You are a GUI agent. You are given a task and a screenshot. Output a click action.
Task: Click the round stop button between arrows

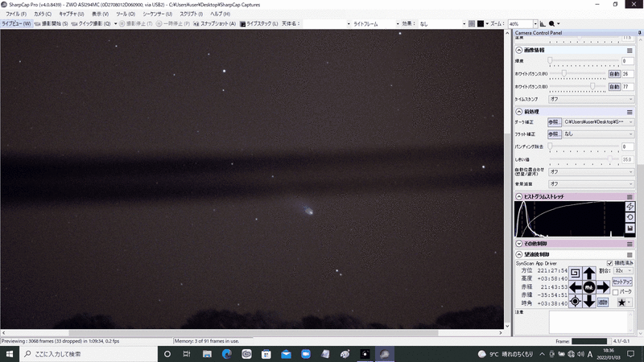(x=589, y=287)
